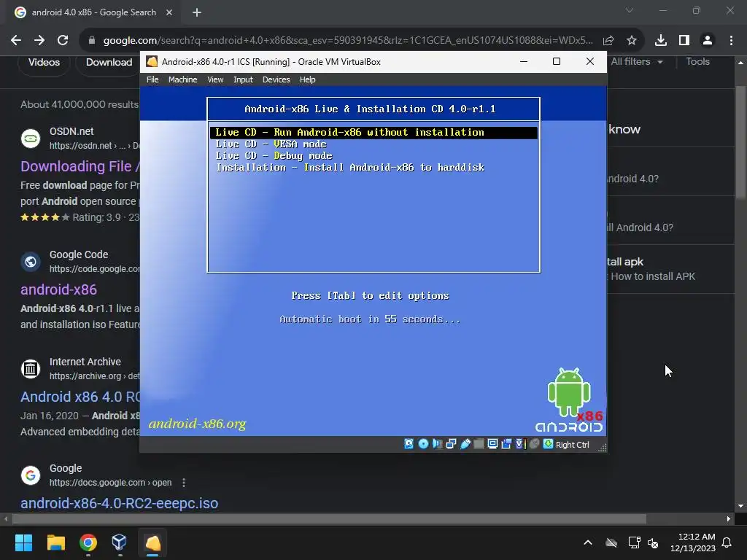Screen dimensions: 747x560
Task: Open the notifications bell in taskbar
Action: pos(727,542)
